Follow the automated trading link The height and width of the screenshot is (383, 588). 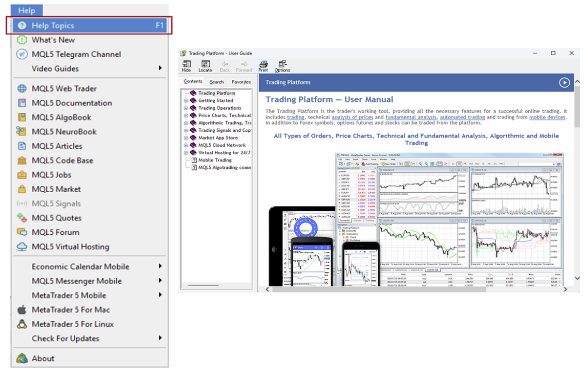[462, 117]
